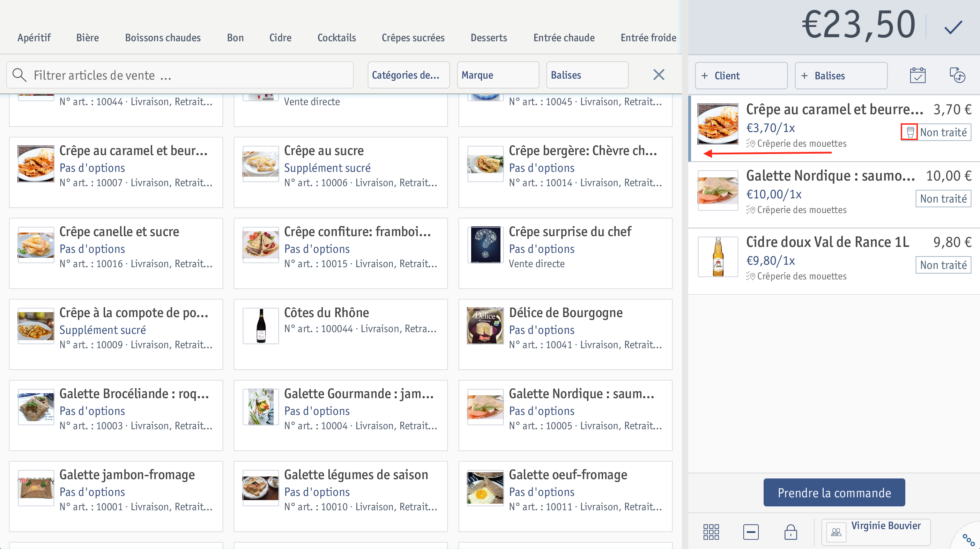The image size is (980, 549).
Task: Click the minus square icon
Action: (751, 532)
